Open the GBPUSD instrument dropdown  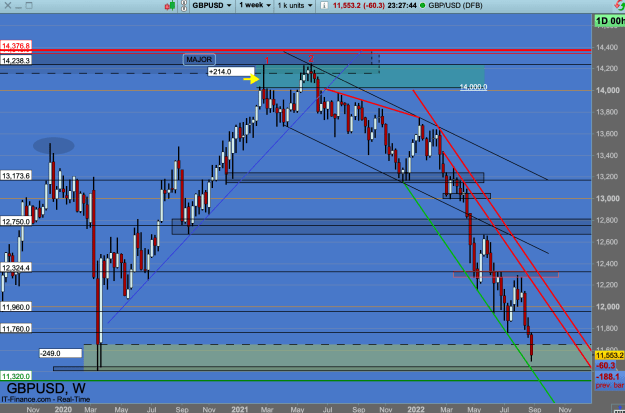(212, 6)
